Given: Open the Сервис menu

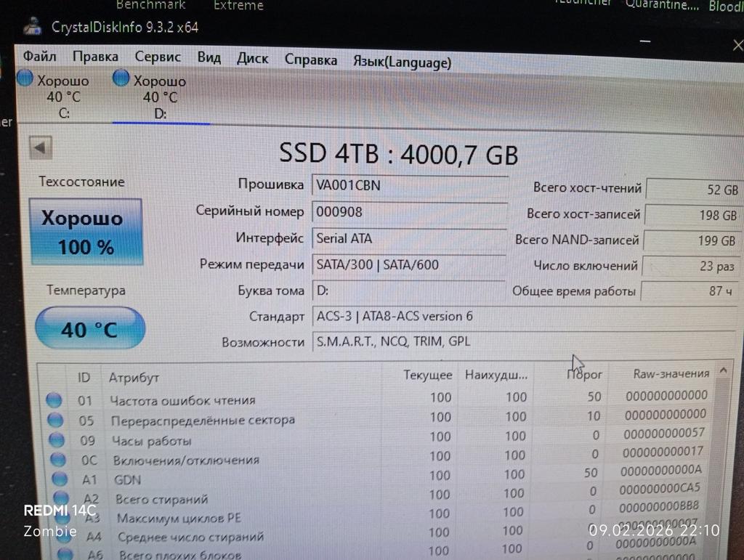Looking at the screenshot, I should point(158,57).
